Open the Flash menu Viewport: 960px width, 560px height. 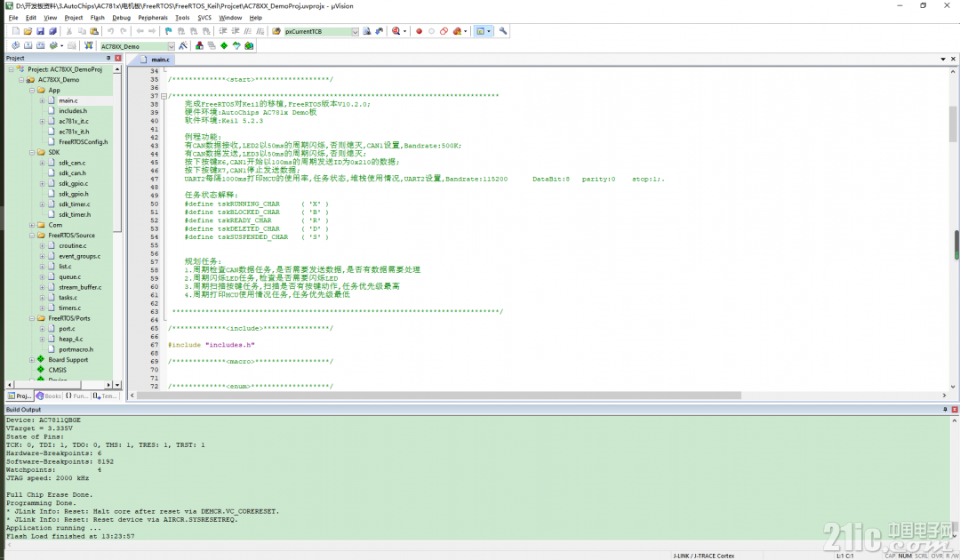(98, 18)
